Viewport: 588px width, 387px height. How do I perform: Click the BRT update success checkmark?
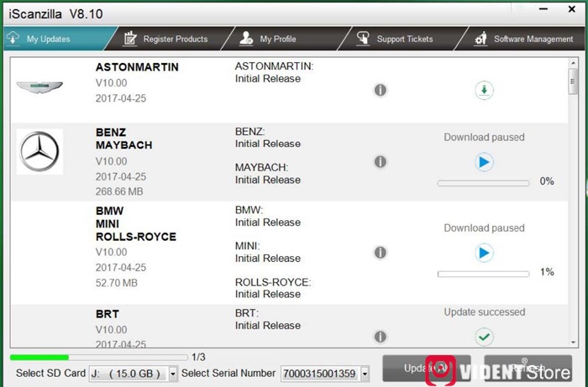[484, 337]
